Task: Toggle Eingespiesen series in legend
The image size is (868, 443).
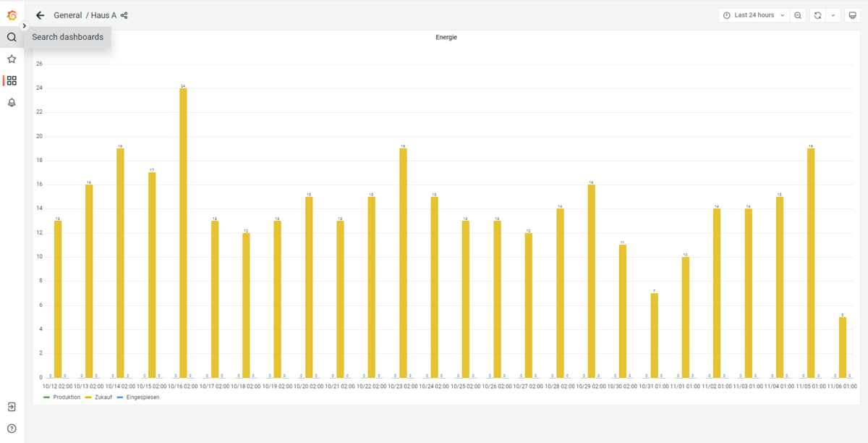Action: pyautogui.click(x=142, y=397)
